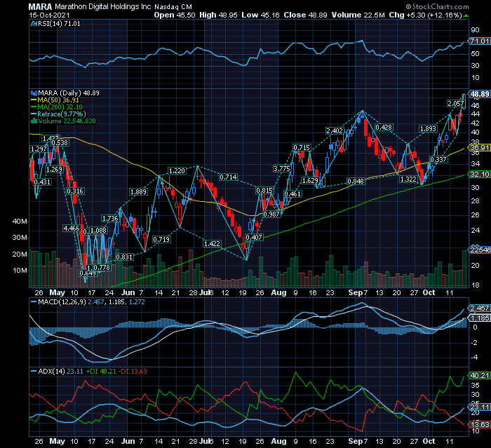491x448 pixels.
Task: Click the Marathon Digital Holdings Inc name
Action: point(102,6)
